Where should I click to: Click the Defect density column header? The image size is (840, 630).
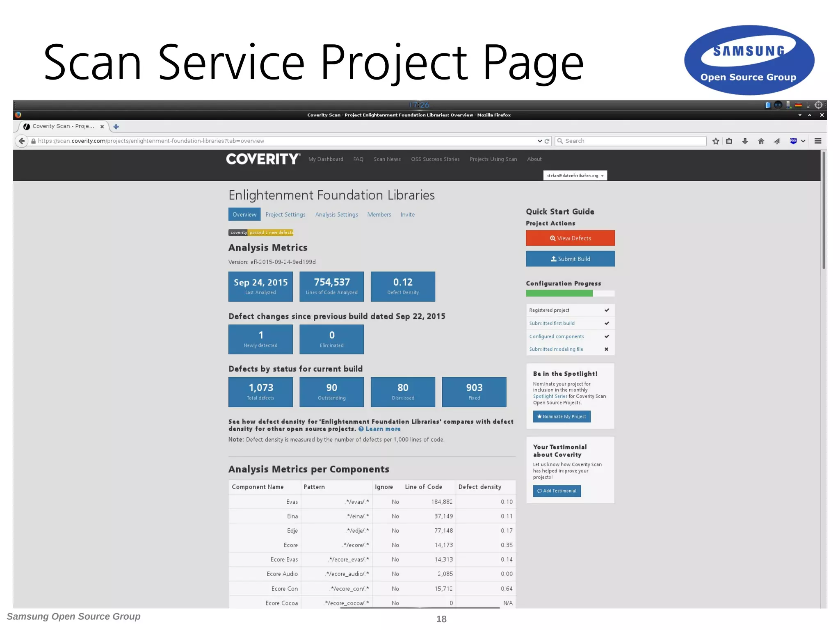480,487
